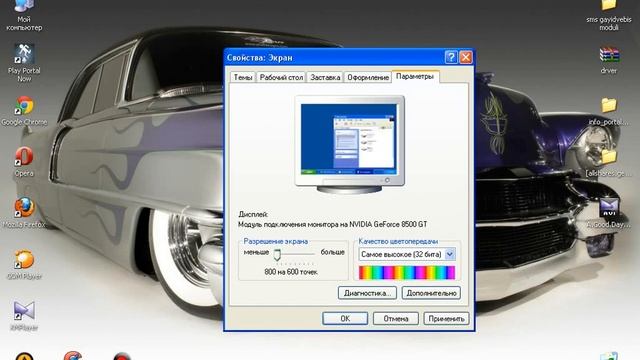Select the Opera desktop shortcut
The width and height of the screenshot is (640, 360).
coord(24,162)
